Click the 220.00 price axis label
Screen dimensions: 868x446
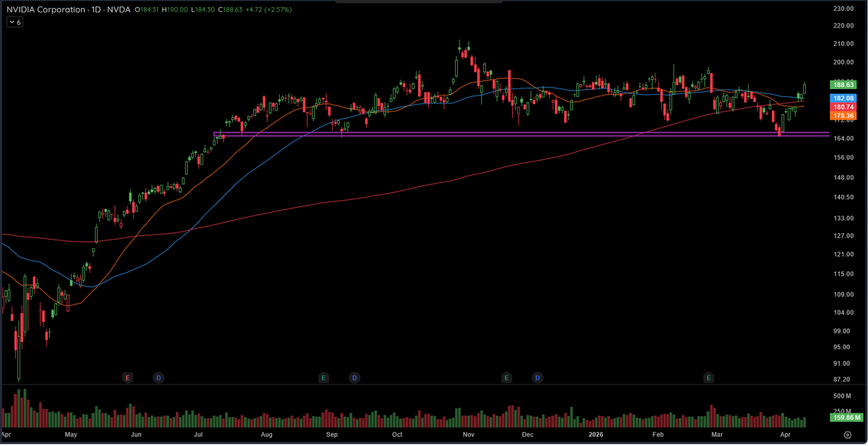(843, 26)
